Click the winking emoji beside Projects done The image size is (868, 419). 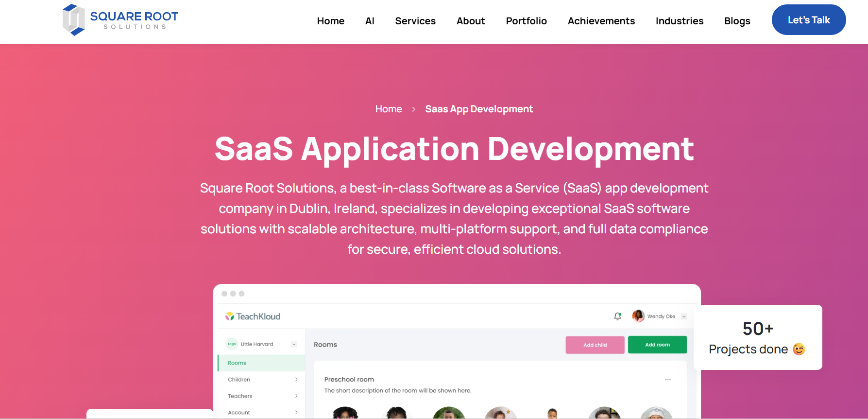799,349
